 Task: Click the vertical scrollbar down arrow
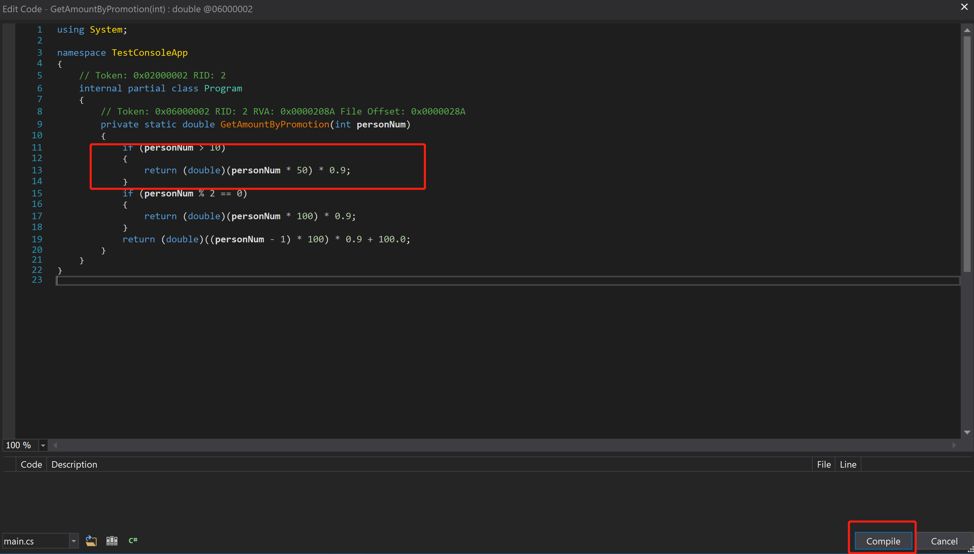[x=967, y=432]
